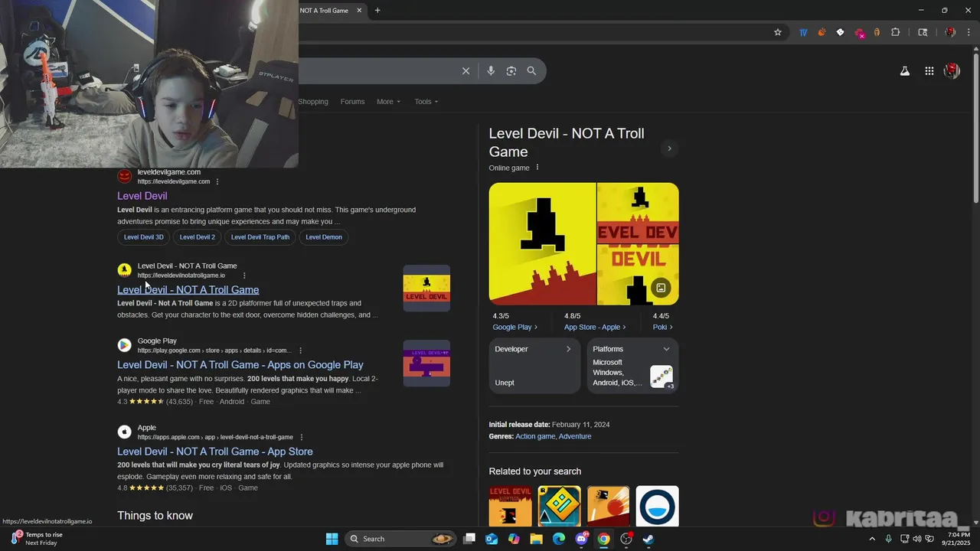The width and height of the screenshot is (980, 551).
Task: View more images via the image icon
Action: coord(661,288)
